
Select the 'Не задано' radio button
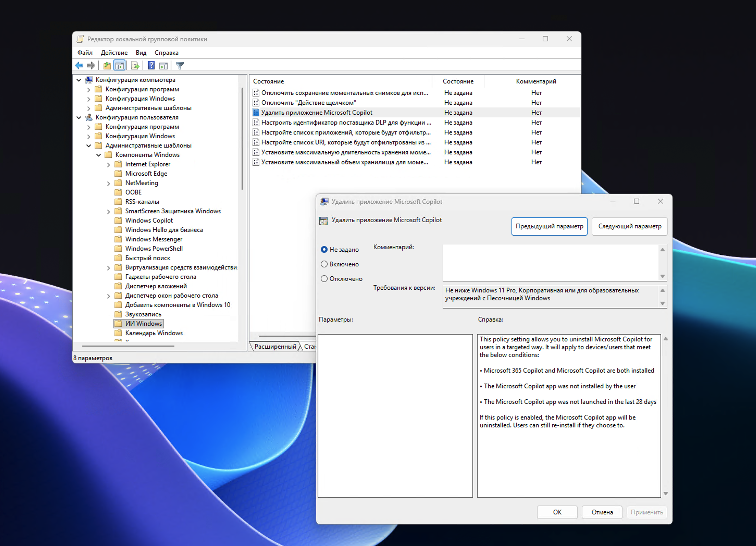pos(324,249)
